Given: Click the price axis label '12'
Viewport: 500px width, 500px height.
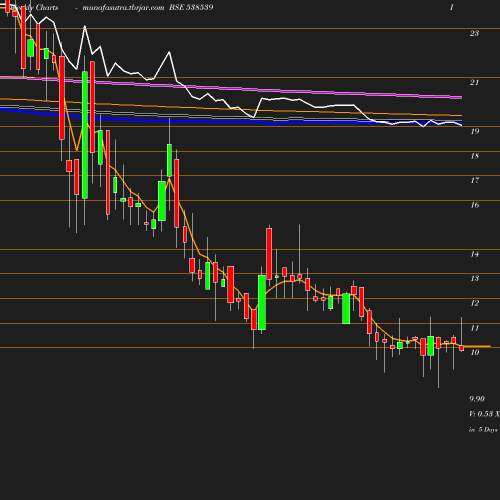Looking at the screenshot, I should [475, 303].
